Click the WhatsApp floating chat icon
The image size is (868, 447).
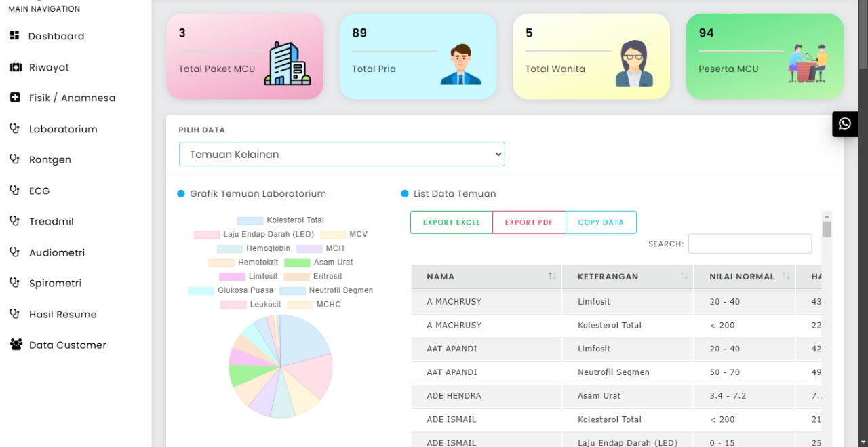pyautogui.click(x=844, y=123)
